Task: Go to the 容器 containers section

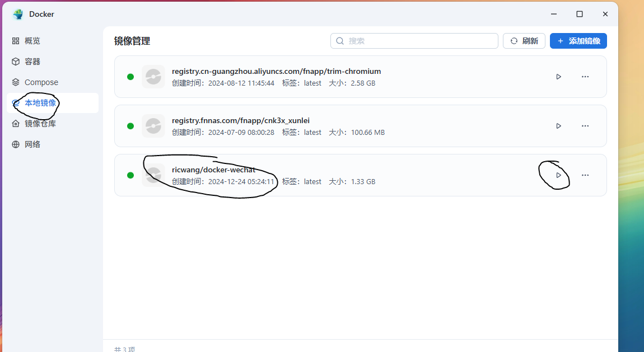Action: tap(53, 62)
